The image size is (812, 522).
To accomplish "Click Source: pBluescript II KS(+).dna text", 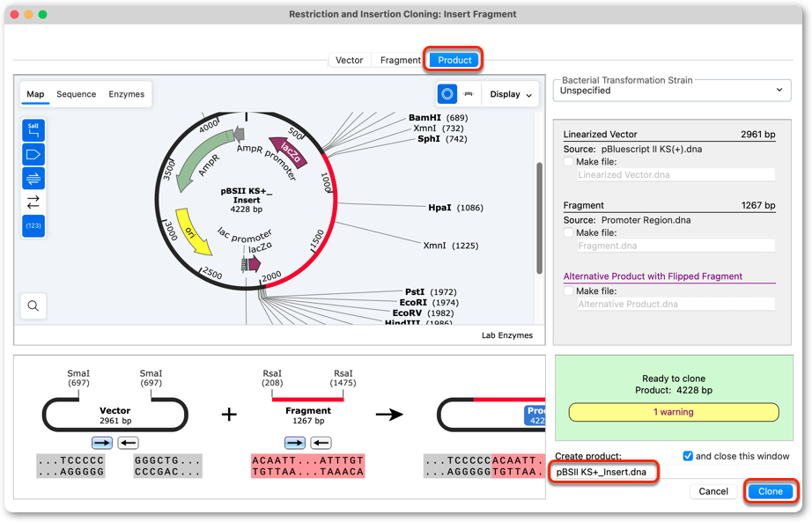I will click(x=633, y=149).
